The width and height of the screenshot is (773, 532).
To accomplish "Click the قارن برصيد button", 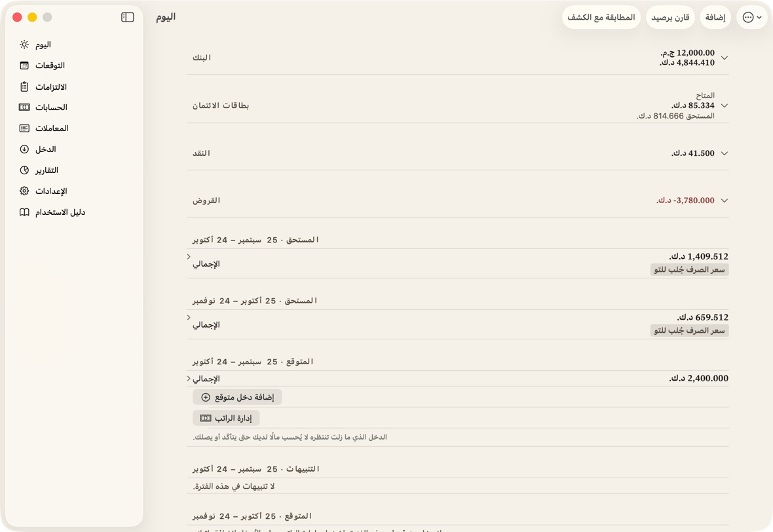I will click(x=670, y=17).
